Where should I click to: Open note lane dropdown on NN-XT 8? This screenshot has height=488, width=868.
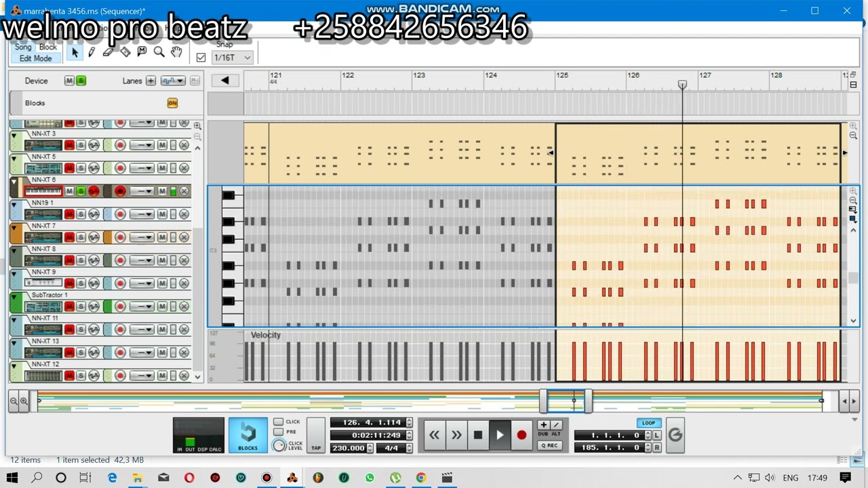142,260
